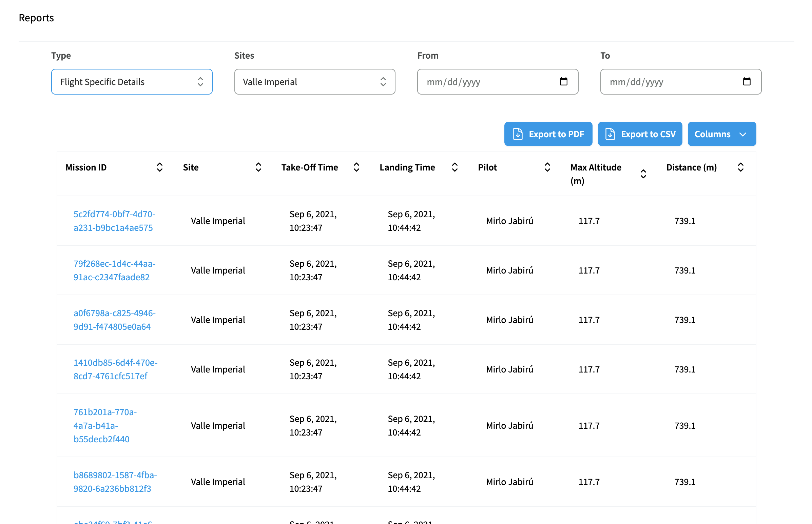The image size is (812, 524).
Task: Click the Mission ID column header text
Action: pos(86,167)
